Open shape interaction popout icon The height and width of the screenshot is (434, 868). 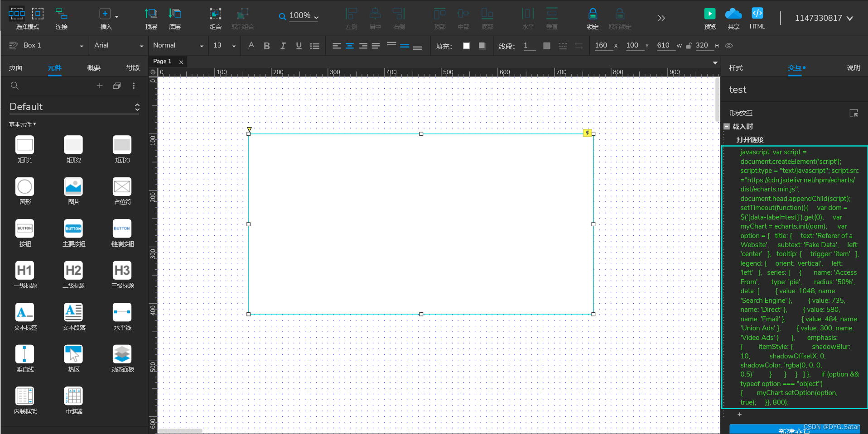[x=854, y=113]
